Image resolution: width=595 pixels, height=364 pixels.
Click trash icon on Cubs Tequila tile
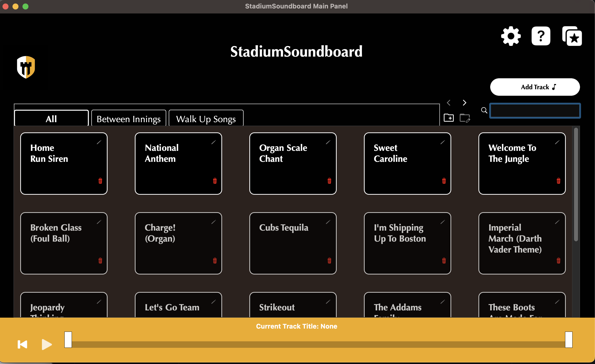click(x=329, y=261)
